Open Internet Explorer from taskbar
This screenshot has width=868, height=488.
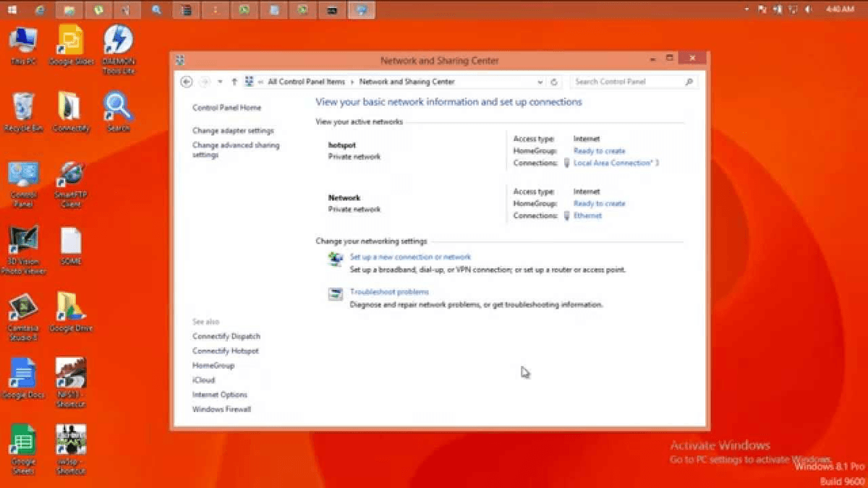(x=40, y=9)
